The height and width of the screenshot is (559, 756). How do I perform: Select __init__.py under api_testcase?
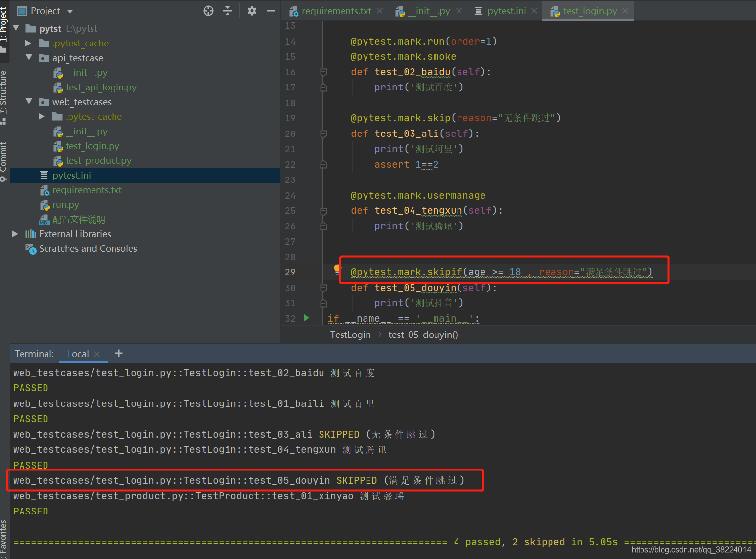point(87,72)
